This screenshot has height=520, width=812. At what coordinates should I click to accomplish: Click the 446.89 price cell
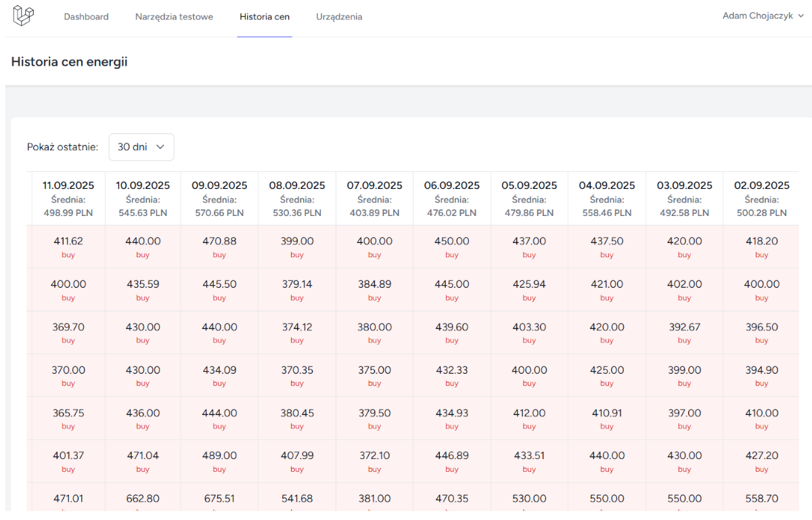[452, 461]
